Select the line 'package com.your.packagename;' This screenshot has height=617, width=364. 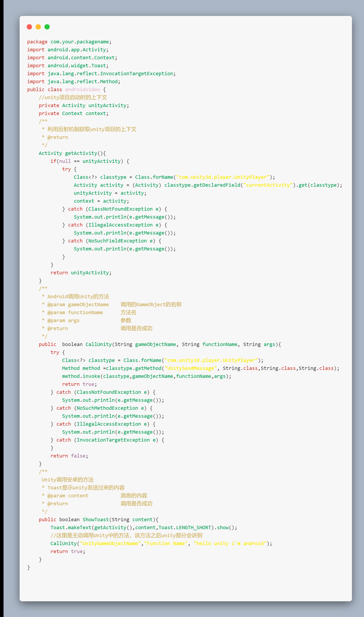(69, 42)
